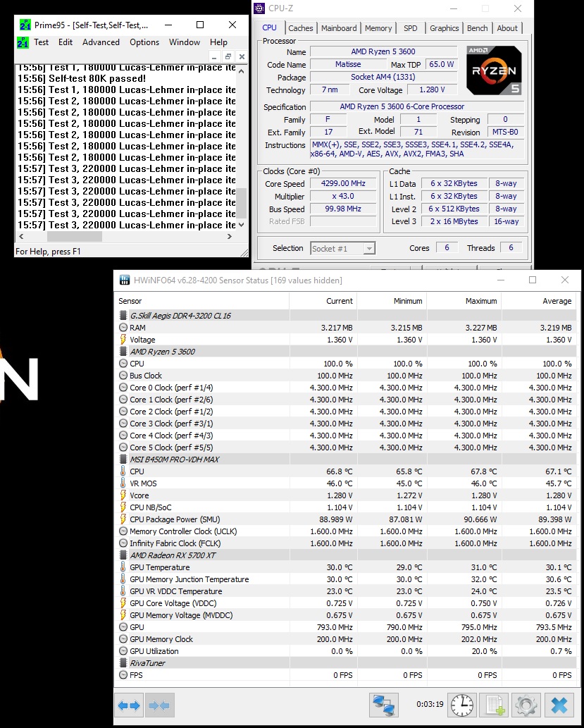The image size is (584, 728).
Task: Open the Test menu in Prime95
Action: coord(41,42)
